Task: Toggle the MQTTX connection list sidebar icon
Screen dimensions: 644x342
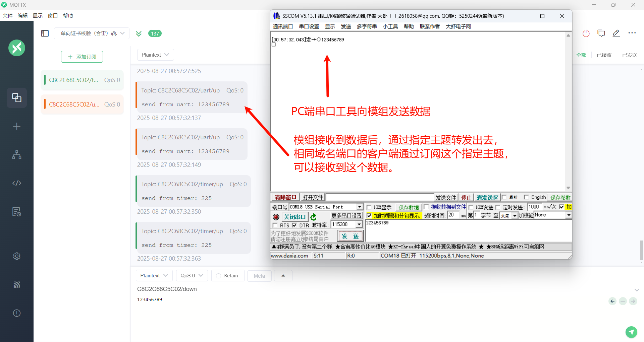Action: pyautogui.click(x=45, y=33)
